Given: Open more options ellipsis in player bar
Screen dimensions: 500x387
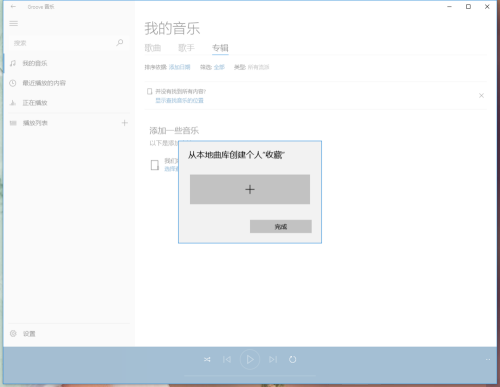Looking at the screenshot, I should coord(488,359).
